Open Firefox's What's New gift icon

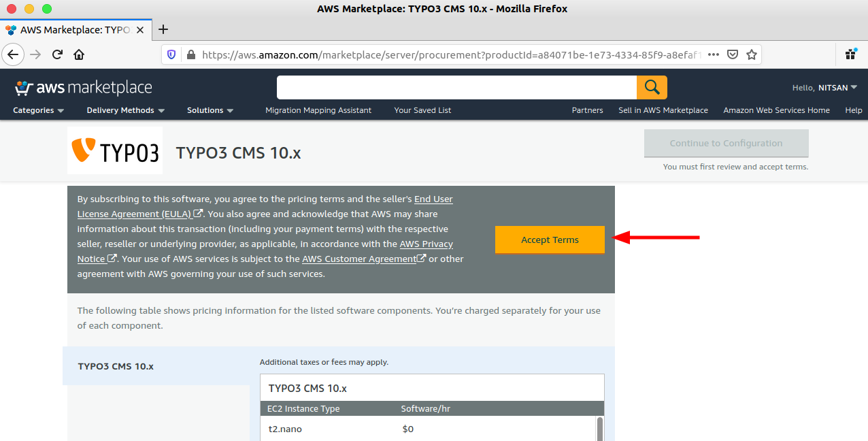[851, 54]
